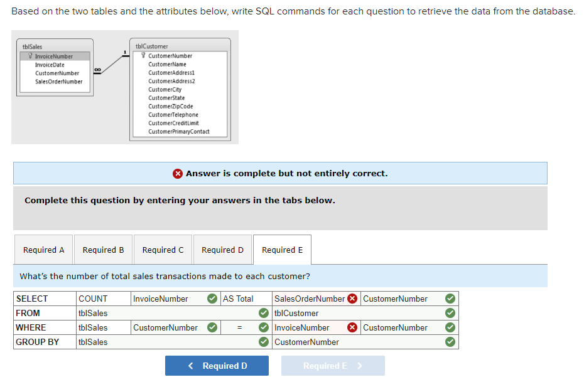Open the Required A tab
The image size is (584, 392).
pos(43,250)
